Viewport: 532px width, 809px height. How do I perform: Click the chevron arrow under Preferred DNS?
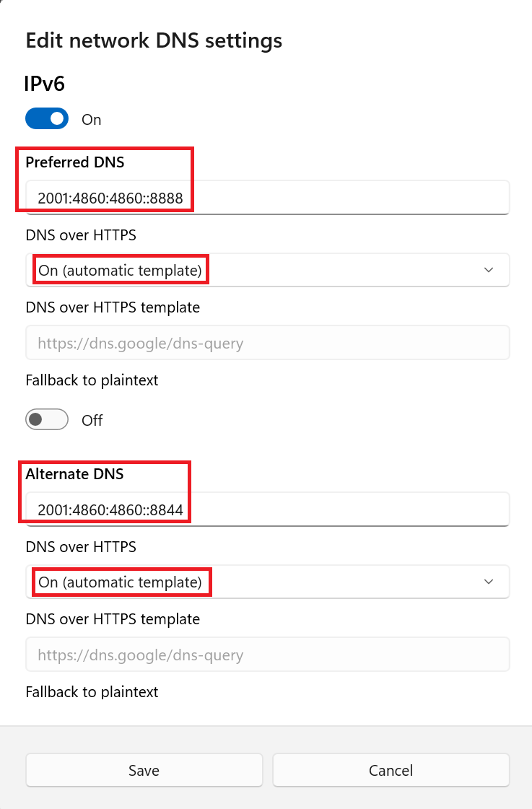tap(489, 270)
